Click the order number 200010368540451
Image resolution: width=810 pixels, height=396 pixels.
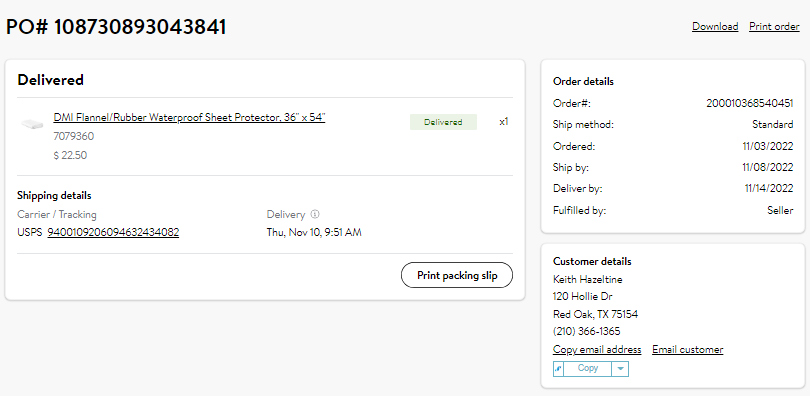click(750, 103)
